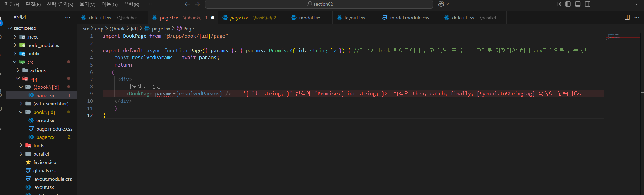Open editor More Actions menu
The image size is (644, 195).
point(637,18)
